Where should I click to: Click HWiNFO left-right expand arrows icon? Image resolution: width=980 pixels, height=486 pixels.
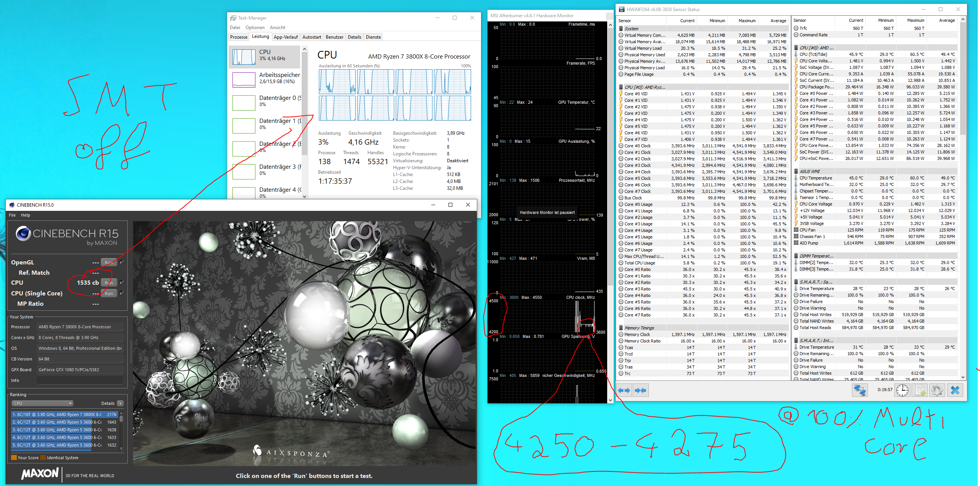pyautogui.click(x=624, y=390)
